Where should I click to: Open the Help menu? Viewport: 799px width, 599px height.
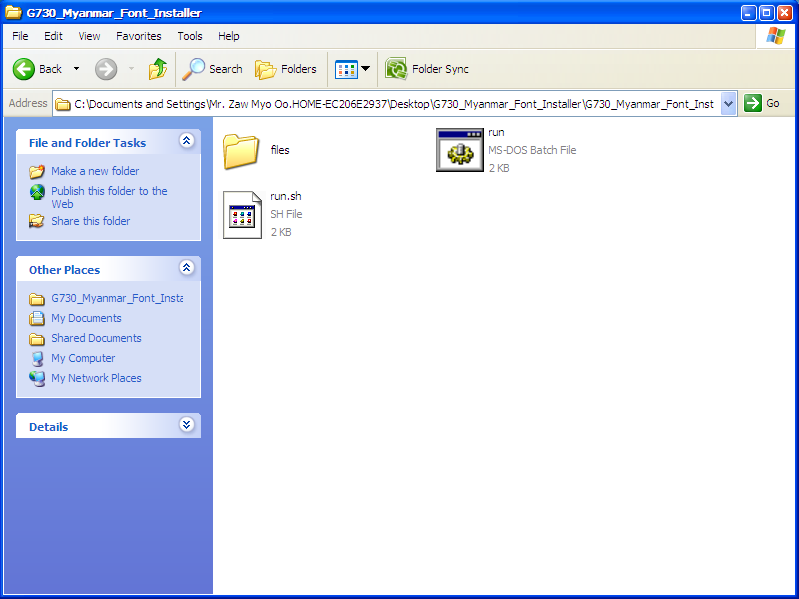(x=229, y=36)
